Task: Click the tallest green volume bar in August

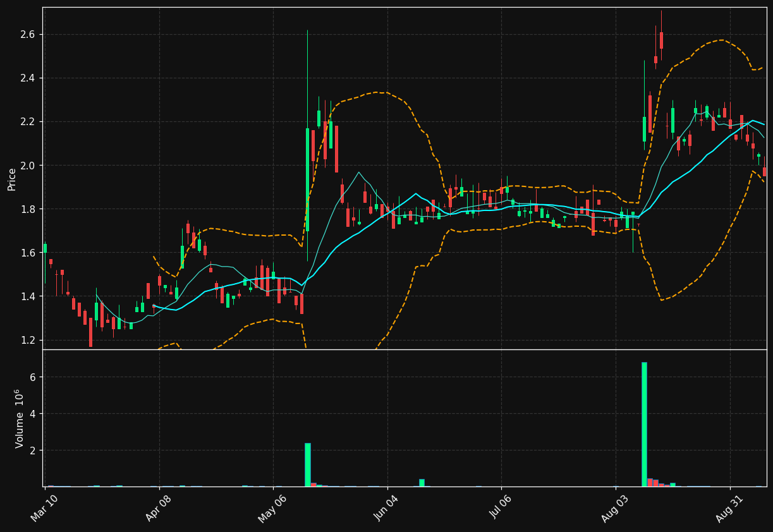Action: click(644, 425)
